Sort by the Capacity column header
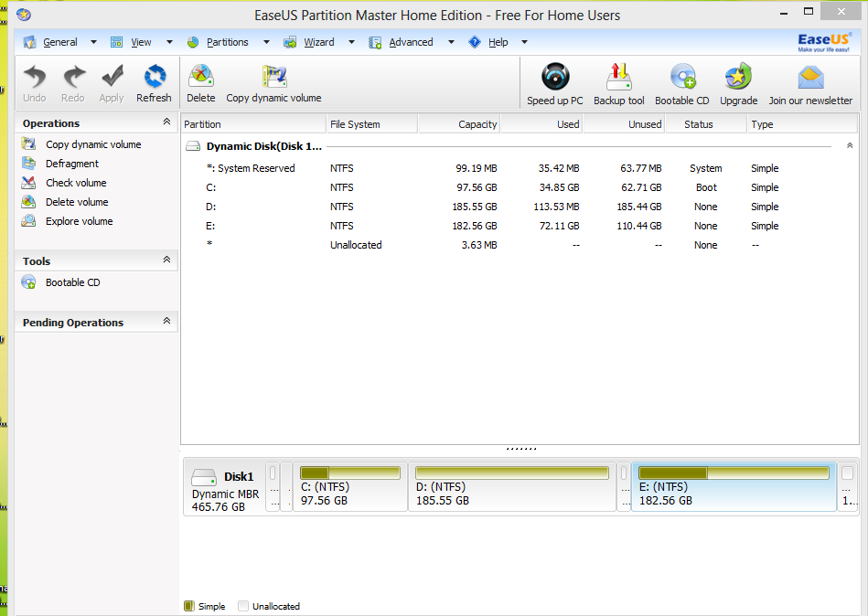Screen dimensions: 868x616 point(459,124)
